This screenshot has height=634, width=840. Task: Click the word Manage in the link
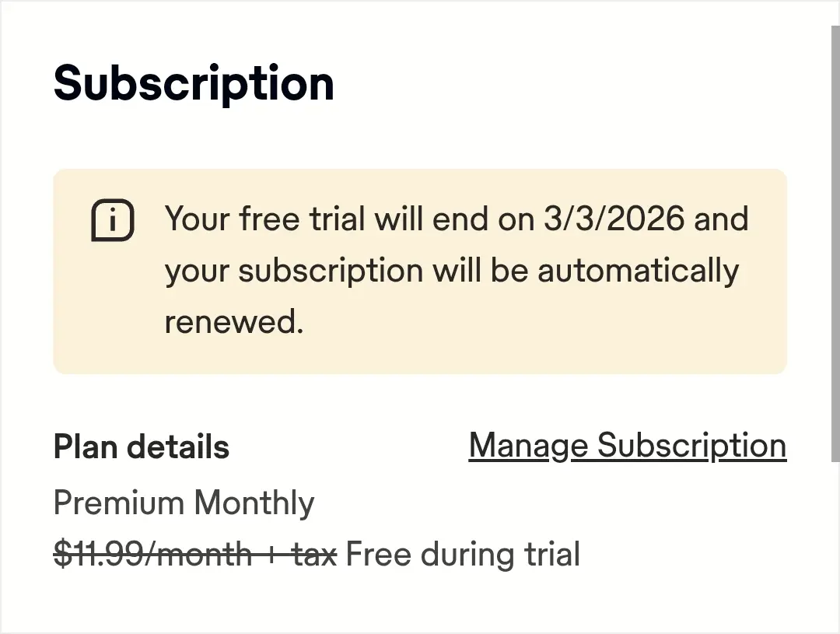[528, 446]
